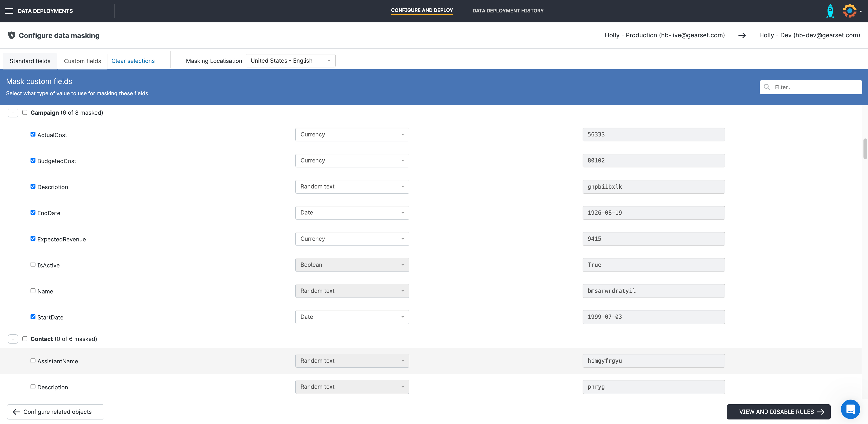Open the chat support bubble
The height and width of the screenshot is (424, 868).
click(850, 410)
